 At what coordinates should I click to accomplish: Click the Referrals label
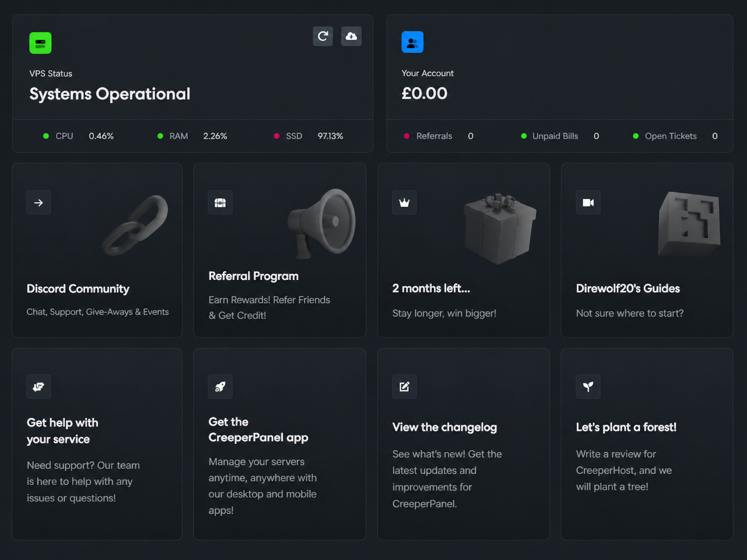click(x=434, y=136)
